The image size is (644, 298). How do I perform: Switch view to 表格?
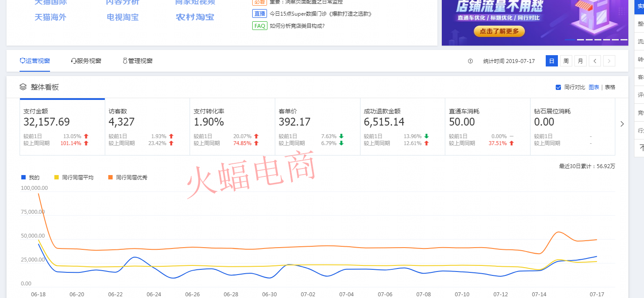[x=610, y=87]
